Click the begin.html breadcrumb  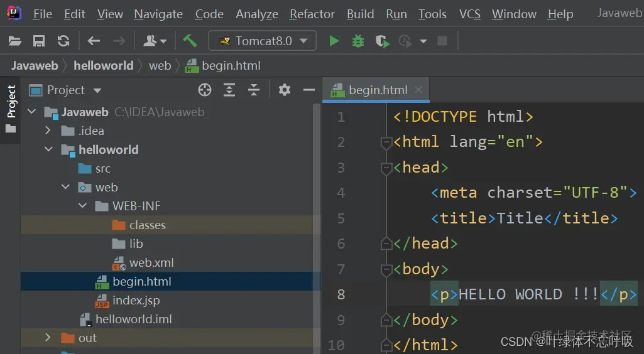[x=223, y=66]
